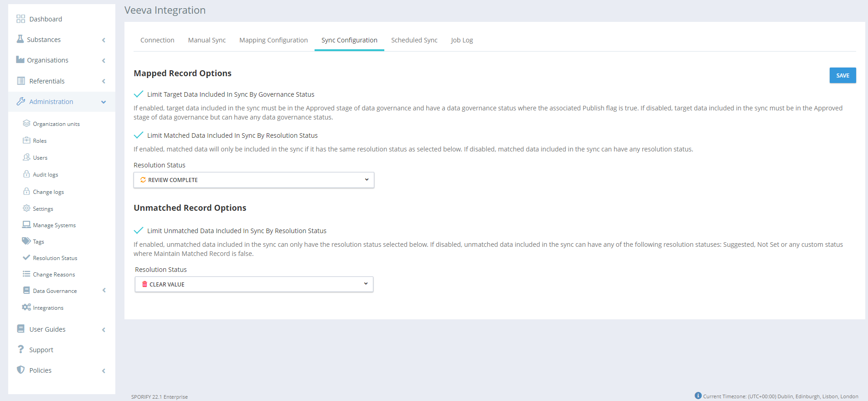Click the Policies shield icon
This screenshot has height=401, width=868.
coord(21,370)
